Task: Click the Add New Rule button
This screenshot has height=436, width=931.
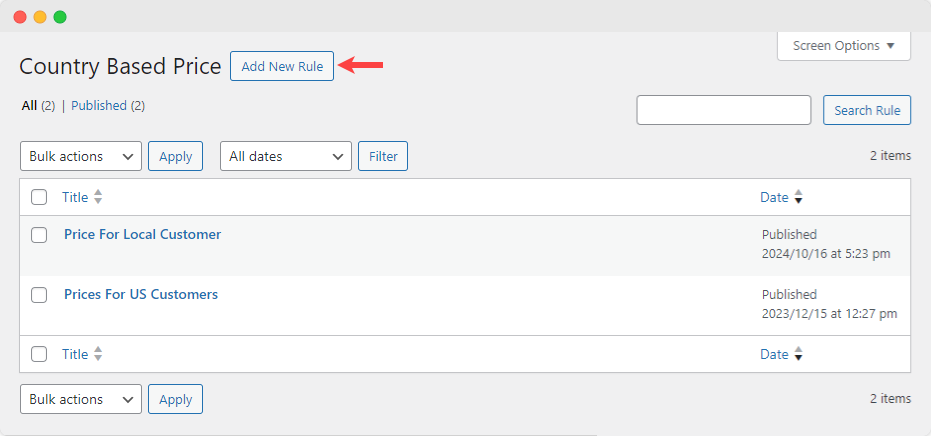Action: (281, 66)
